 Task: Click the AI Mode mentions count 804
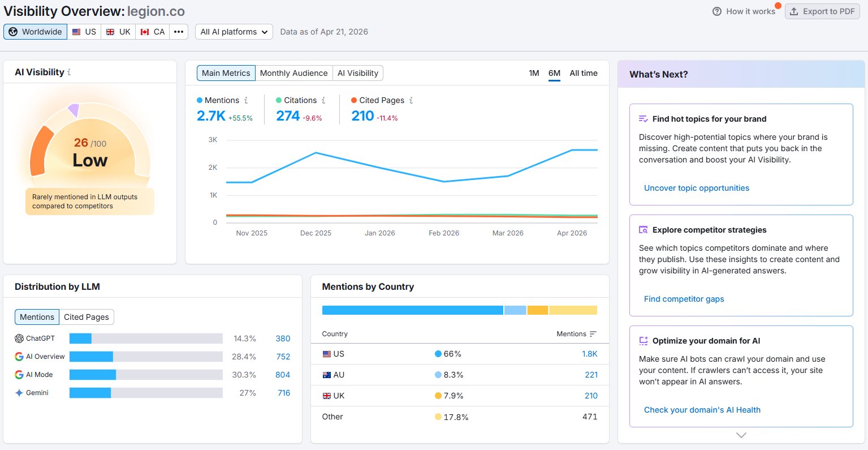283,375
